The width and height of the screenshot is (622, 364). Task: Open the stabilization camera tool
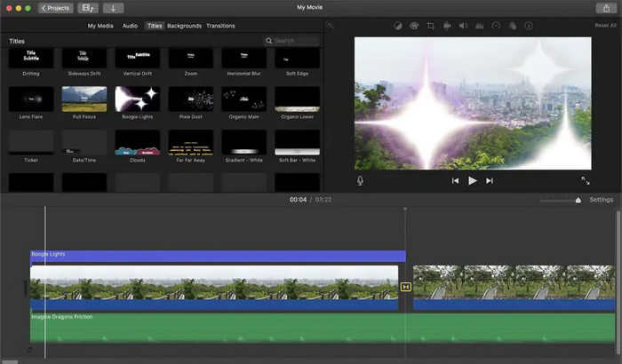(447, 26)
